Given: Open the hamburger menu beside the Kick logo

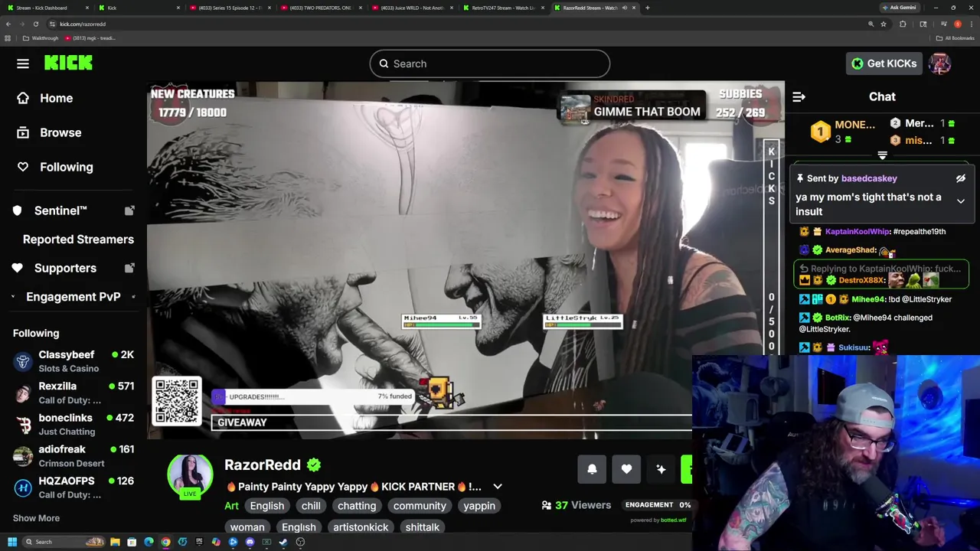Looking at the screenshot, I should (x=23, y=64).
